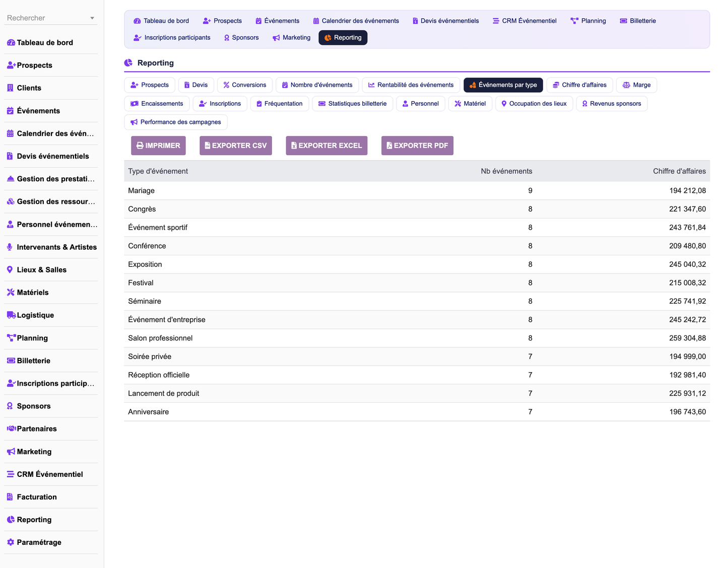The image size is (728, 568).
Task: Open CRM Événementiel in sidebar
Action: 51,474
